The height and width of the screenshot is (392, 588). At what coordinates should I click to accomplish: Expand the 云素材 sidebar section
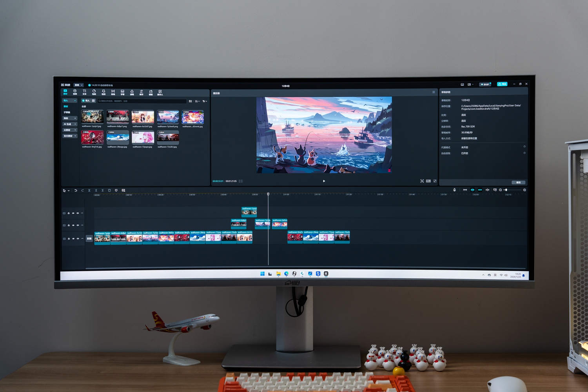pyautogui.click(x=70, y=130)
